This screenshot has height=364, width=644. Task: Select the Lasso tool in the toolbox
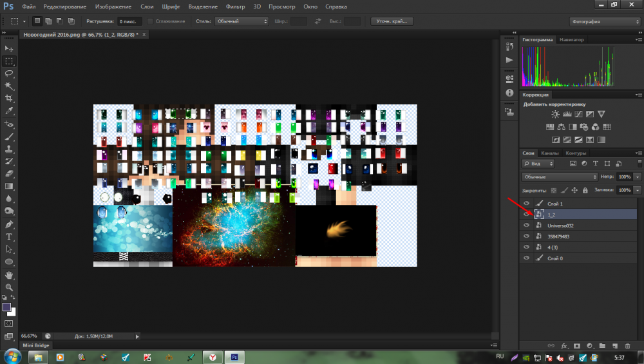(9, 73)
